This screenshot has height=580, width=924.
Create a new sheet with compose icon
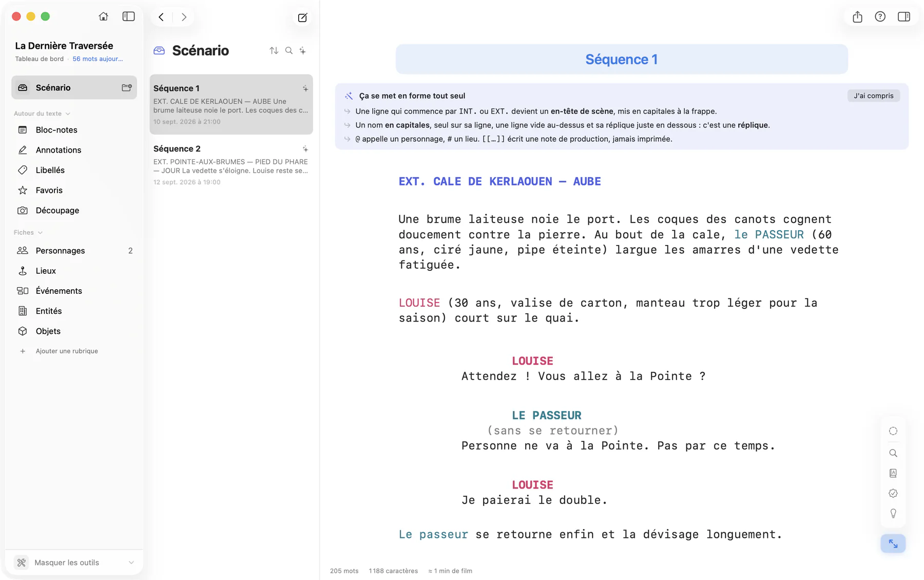point(302,17)
